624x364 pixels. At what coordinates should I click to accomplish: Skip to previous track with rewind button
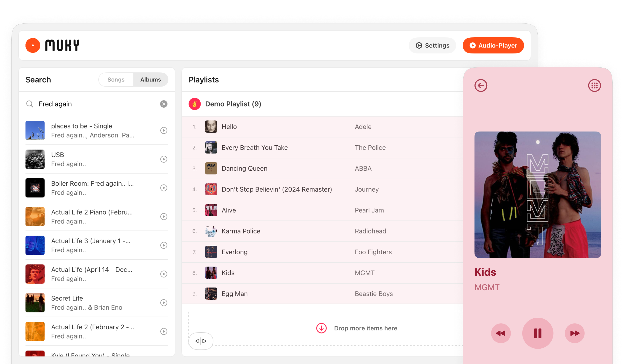point(501,333)
